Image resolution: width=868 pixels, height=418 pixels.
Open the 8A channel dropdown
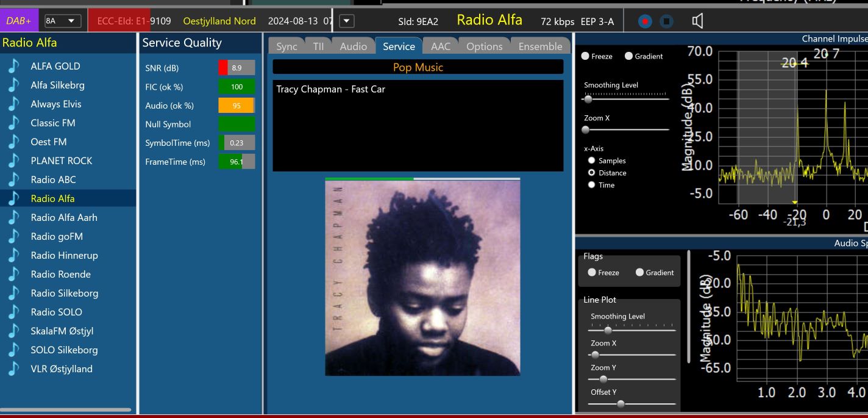pyautogui.click(x=62, y=21)
